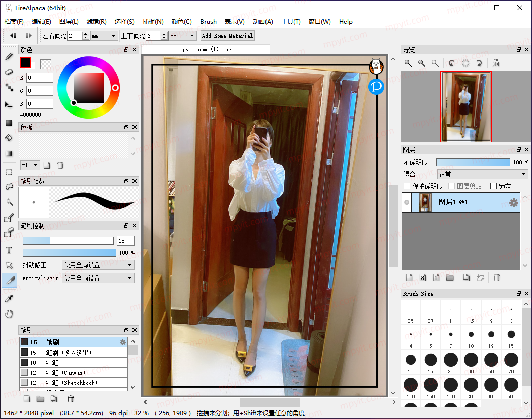Switch to mpyit.com (1).jpg tab

206,49
